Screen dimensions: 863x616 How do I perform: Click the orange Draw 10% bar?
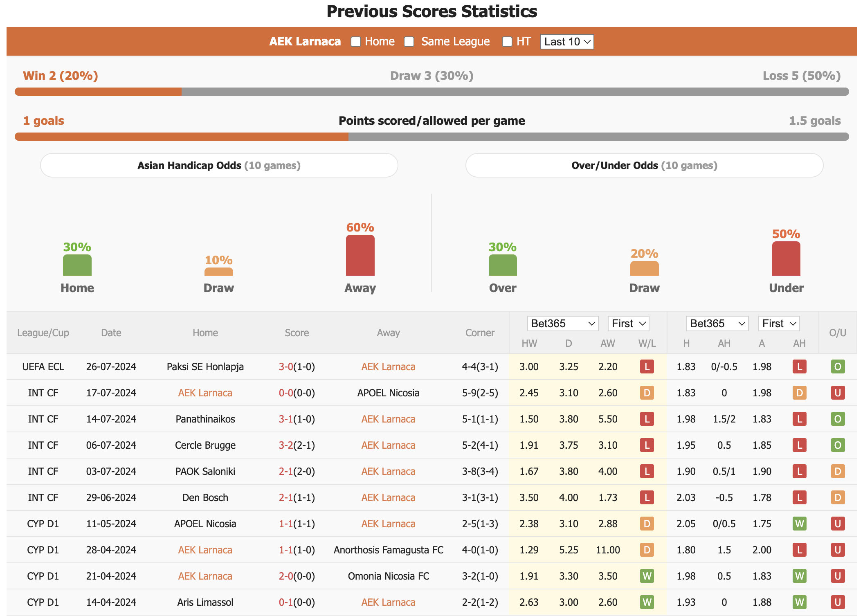tap(219, 272)
